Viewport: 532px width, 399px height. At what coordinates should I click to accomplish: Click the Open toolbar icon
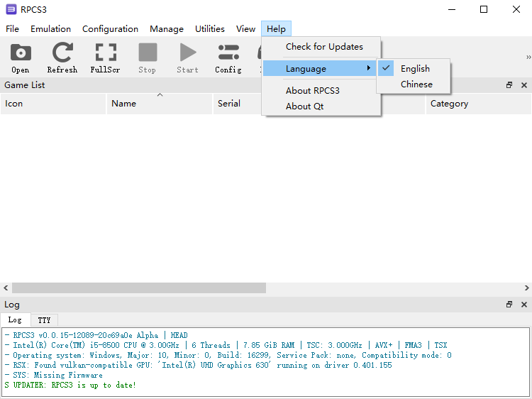pos(21,58)
